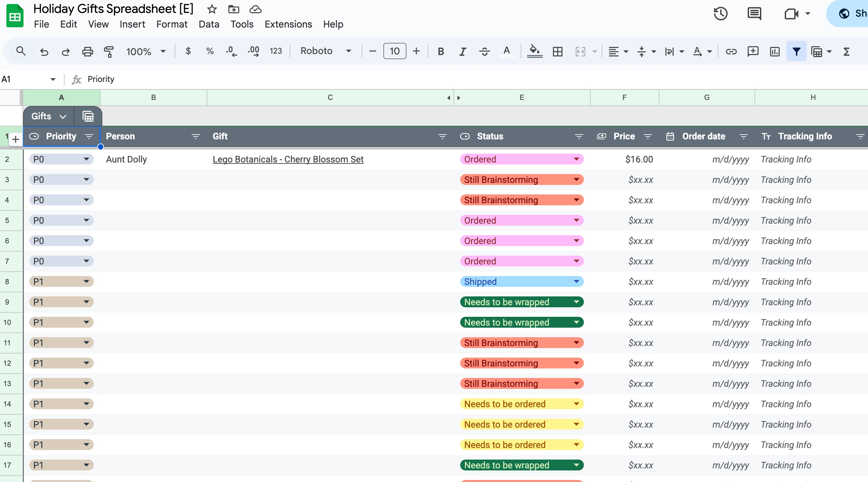Click the print icon
868x482 pixels.
pos(87,51)
